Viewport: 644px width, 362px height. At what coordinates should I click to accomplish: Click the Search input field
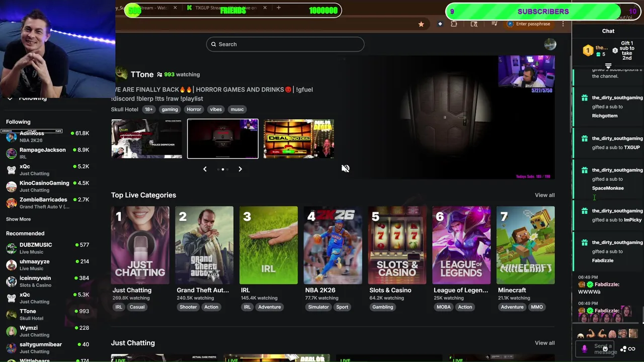pyautogui.click(x=285, y=44)
